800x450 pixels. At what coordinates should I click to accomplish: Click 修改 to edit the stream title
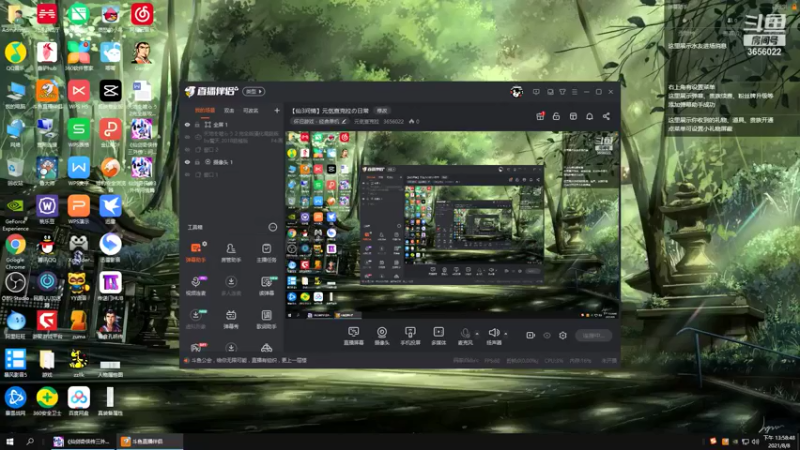(382, 111)
